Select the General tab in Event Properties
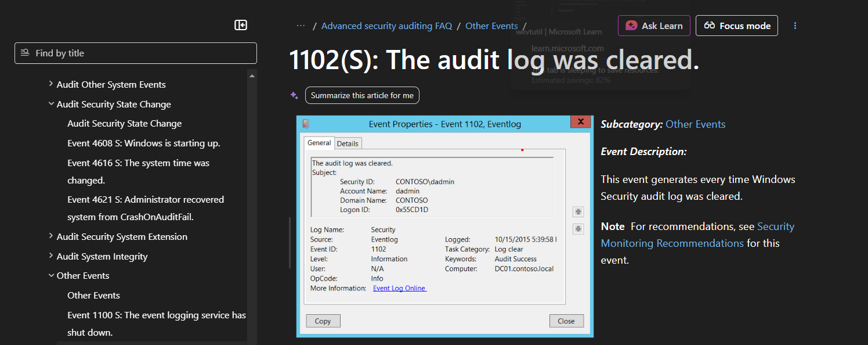Screen dimensions: 868x345 pos(319,142)
